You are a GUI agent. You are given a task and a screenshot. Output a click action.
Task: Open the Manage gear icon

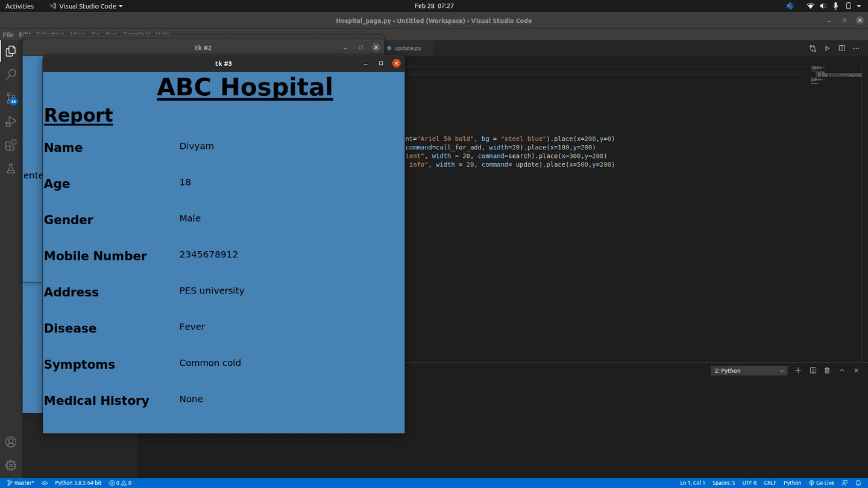click(11, 466)
